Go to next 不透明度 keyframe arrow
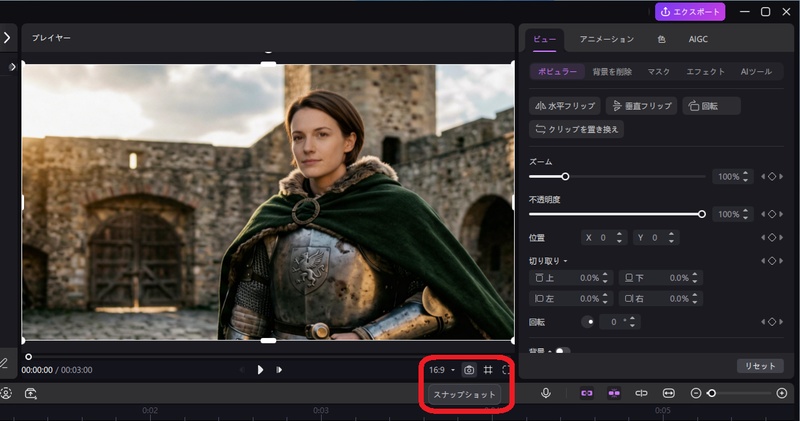This screenshot has width=800, height=421. pos(781,214)
